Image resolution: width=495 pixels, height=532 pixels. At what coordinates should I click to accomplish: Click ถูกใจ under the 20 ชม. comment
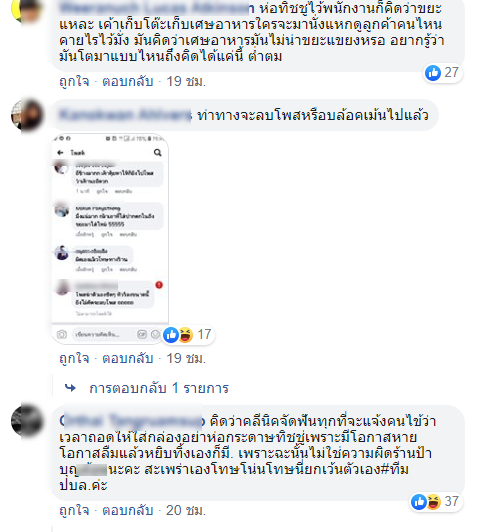(x=74, y=510)
